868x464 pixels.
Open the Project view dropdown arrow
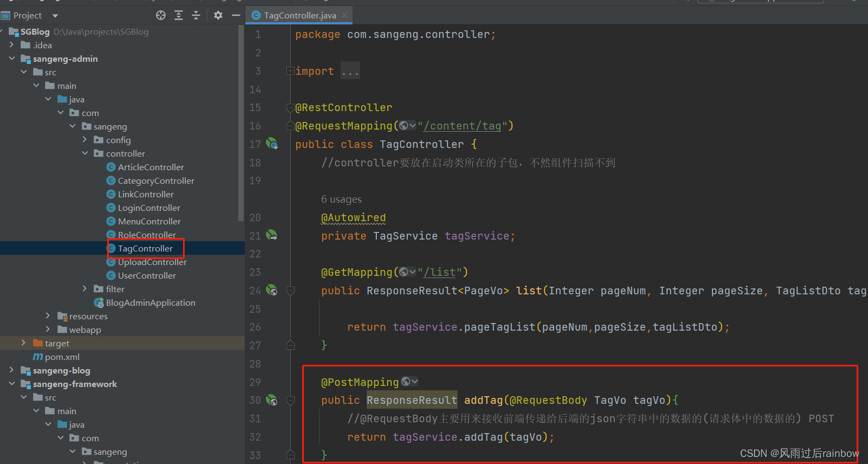point(55,16)
